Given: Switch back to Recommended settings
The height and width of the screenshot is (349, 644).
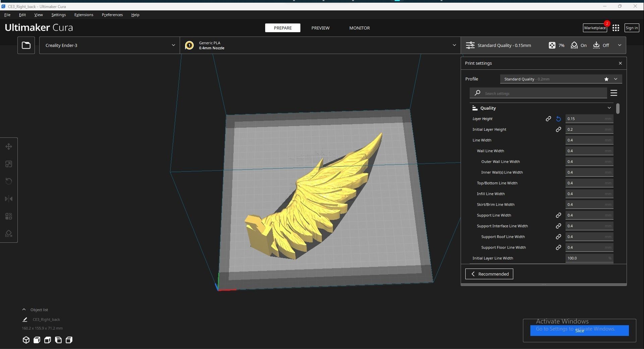Looking at the screenshot, I should pyautogui.click(x=489, y=274).
